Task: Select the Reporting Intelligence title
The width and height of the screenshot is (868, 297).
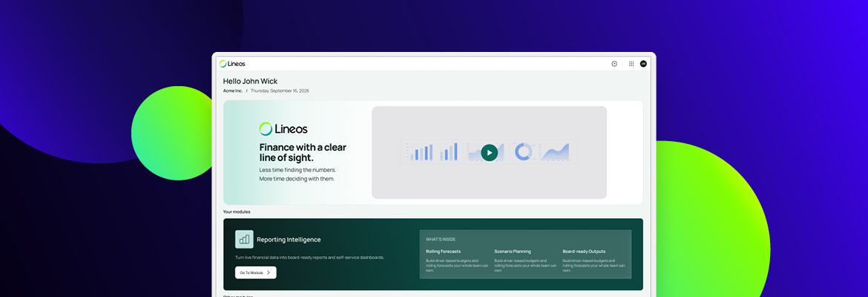Action: click(x=289, y=239)
